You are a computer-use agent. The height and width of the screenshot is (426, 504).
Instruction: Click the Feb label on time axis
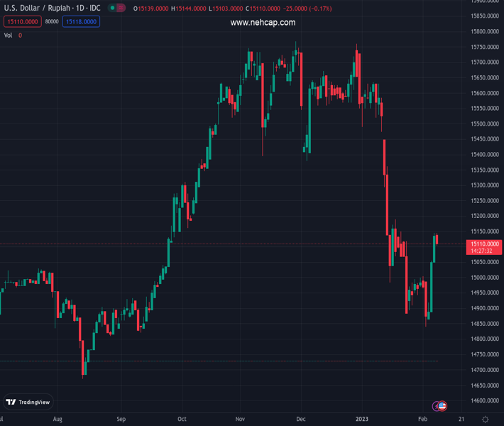point(422,419)
